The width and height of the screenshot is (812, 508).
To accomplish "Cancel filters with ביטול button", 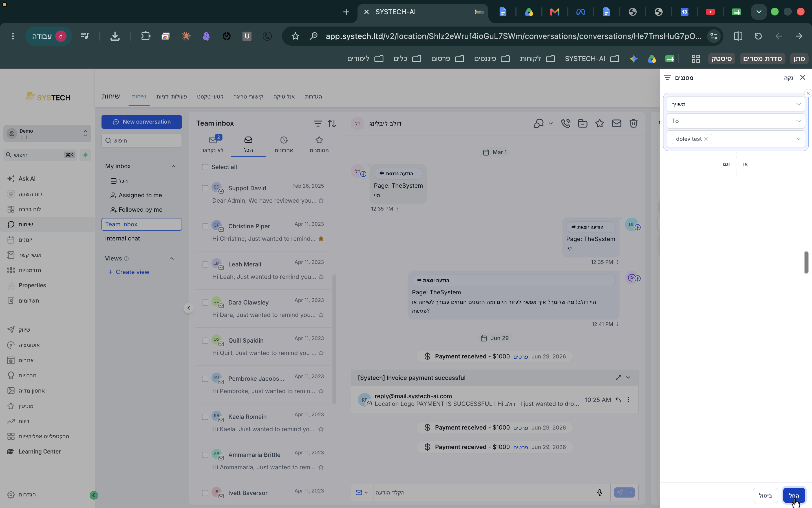I will (x=765, y=496).
